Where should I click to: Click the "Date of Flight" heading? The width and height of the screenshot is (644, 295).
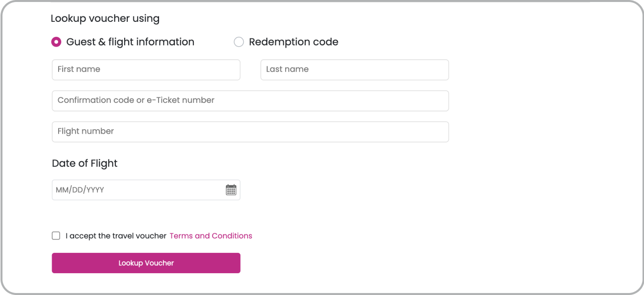tap(84, 163)
